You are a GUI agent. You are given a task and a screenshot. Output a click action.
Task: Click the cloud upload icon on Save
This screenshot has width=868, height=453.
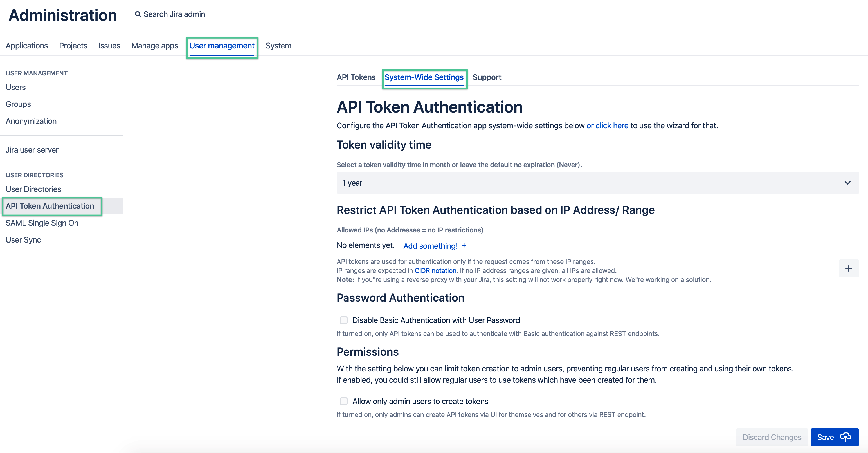click(845, 437)
